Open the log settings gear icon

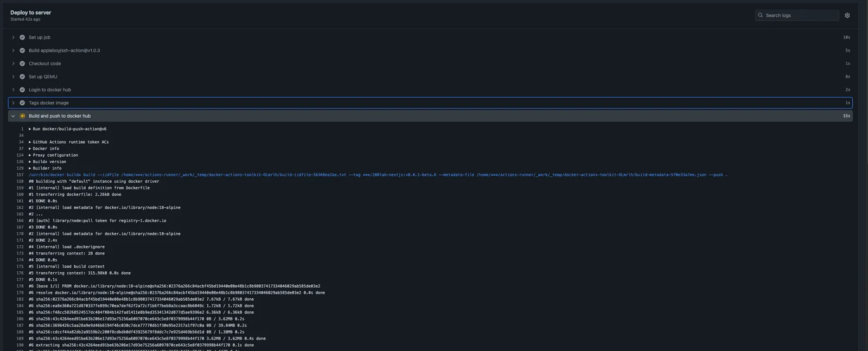pos(847,15)
